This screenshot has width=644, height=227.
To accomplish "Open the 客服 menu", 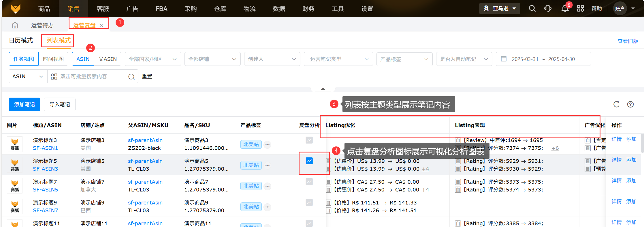I will point(103,9).
